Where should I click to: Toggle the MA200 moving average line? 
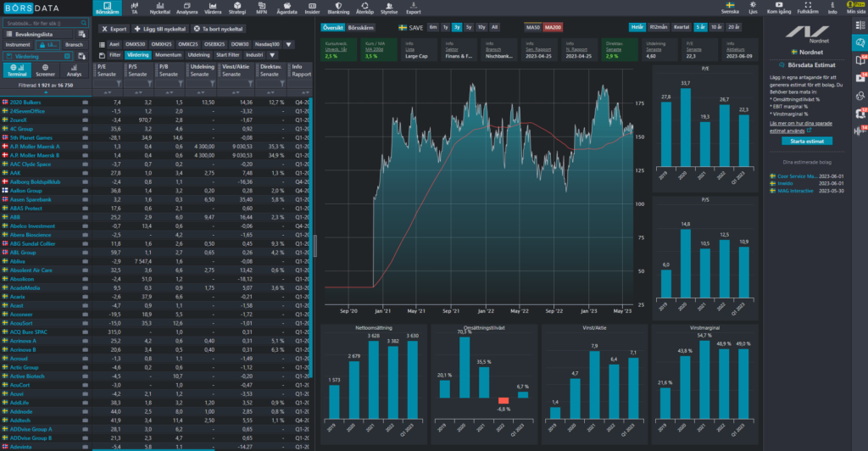point(553,27)
